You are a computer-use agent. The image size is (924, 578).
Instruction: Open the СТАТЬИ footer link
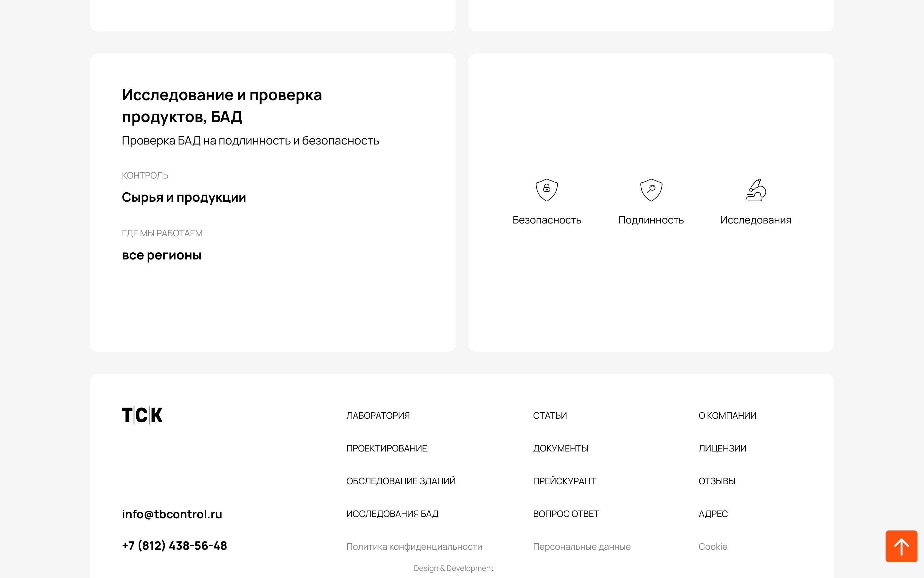550,416
